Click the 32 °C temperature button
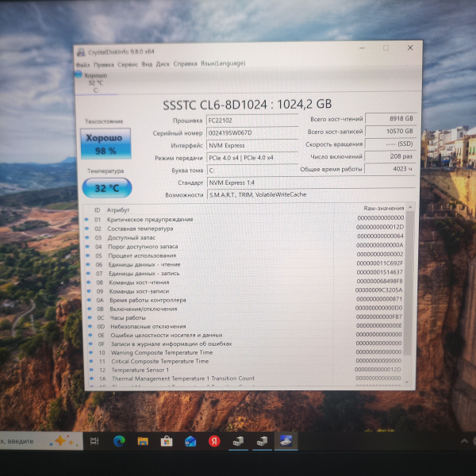476x476 pixels. [x=107, y=188]
